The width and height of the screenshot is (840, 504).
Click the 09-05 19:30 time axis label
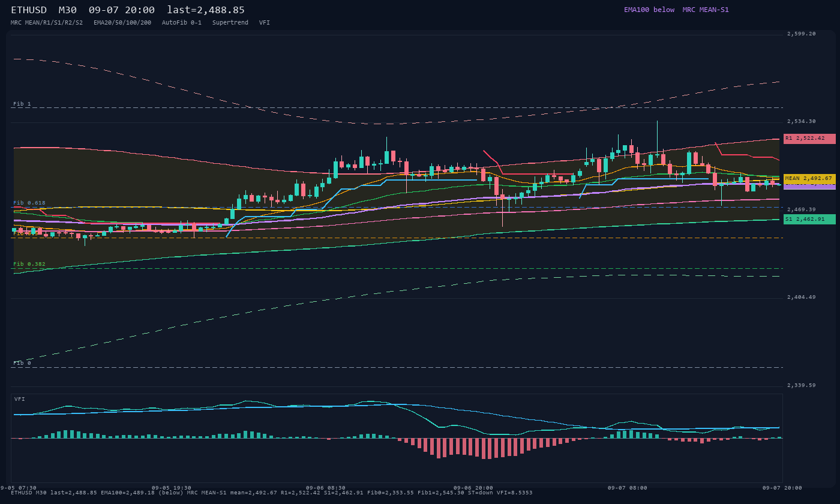(x=172, y=488)
